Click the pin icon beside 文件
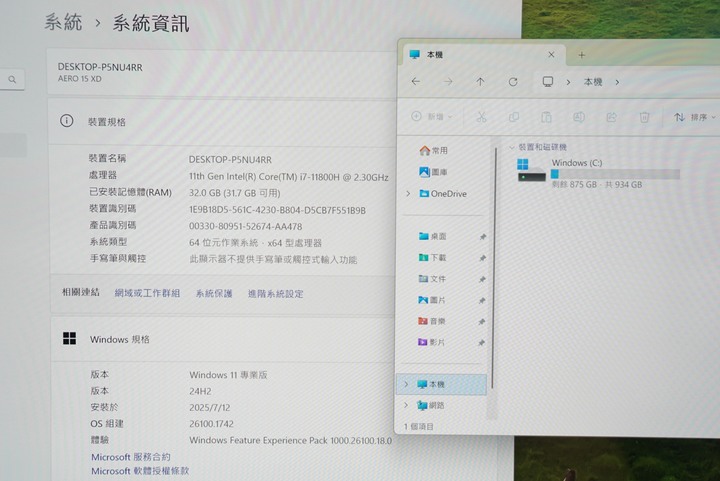720x481 pixels. [x=482, y=279]
